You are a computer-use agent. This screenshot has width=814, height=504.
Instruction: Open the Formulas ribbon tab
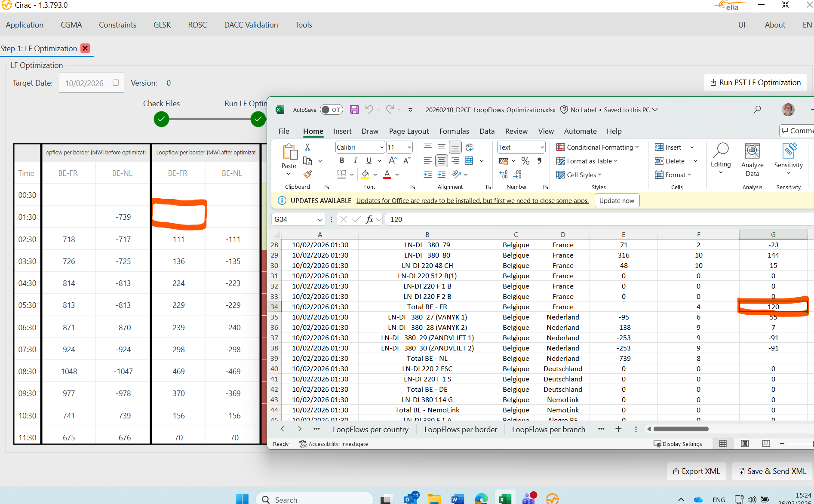tap(454, 131)
